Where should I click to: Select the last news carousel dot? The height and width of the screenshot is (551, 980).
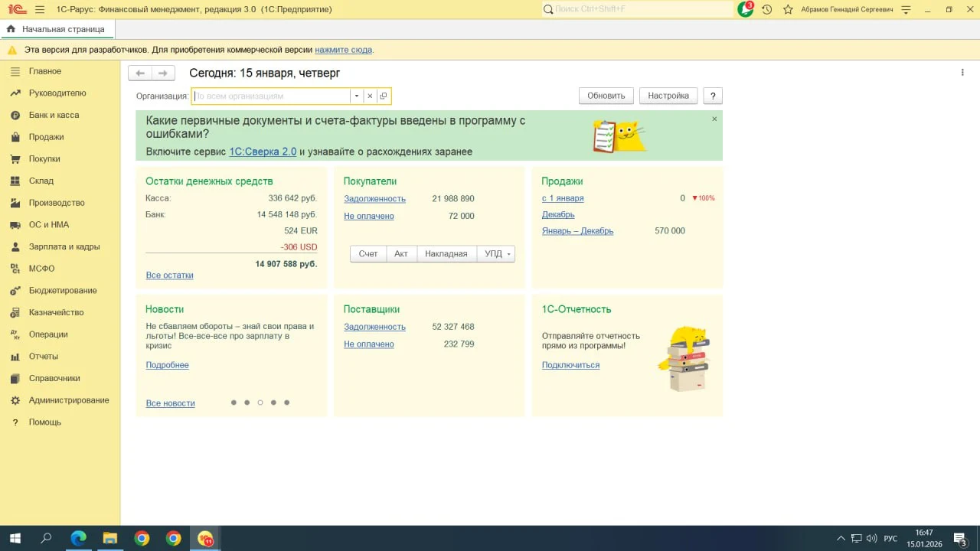click(x=287, y=403)
